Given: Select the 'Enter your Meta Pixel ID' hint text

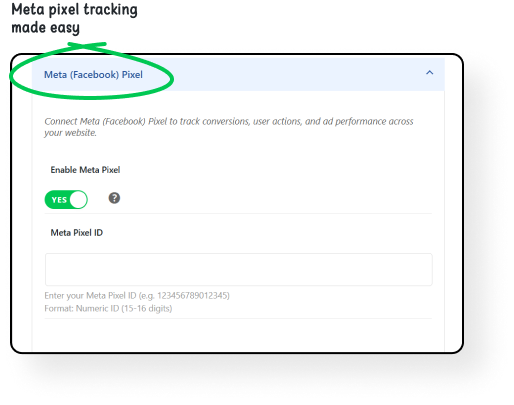Looking at the screenshot, I should 137,296.
